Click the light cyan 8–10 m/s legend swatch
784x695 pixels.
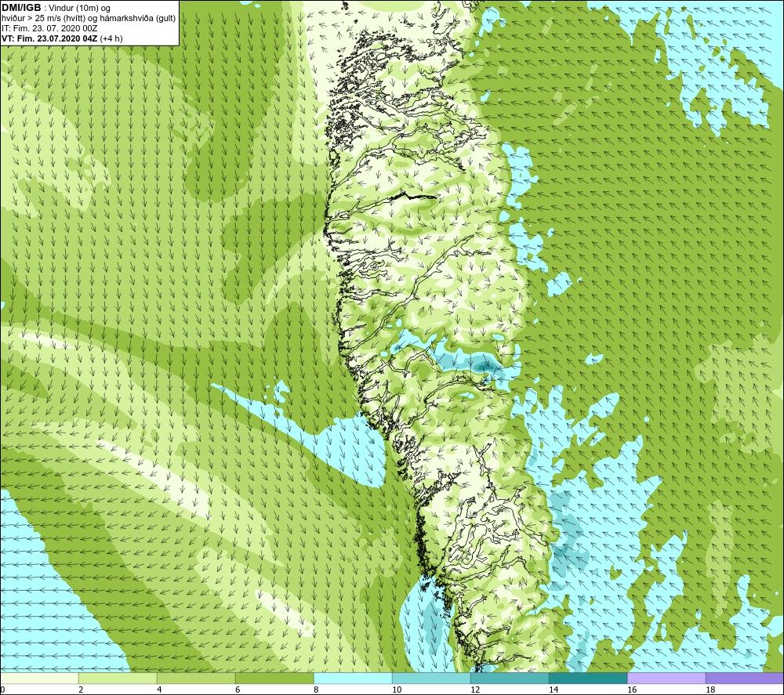click(x=353, y=678)
